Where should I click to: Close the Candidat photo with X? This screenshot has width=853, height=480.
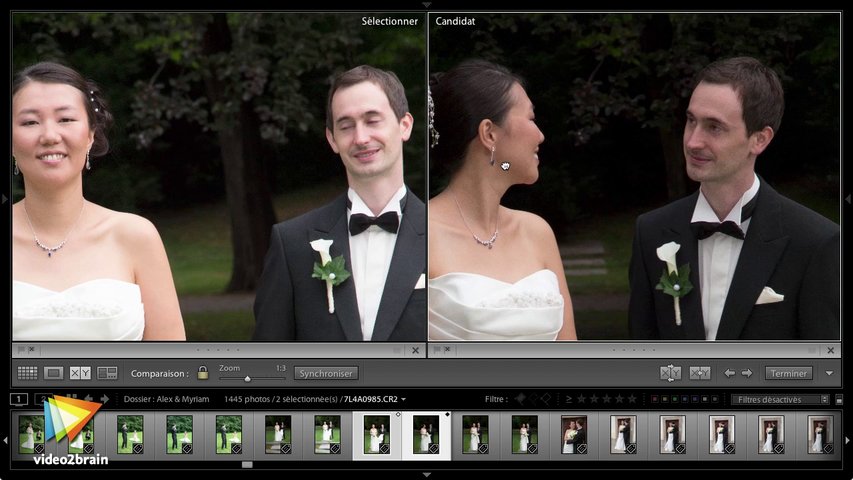830,351
